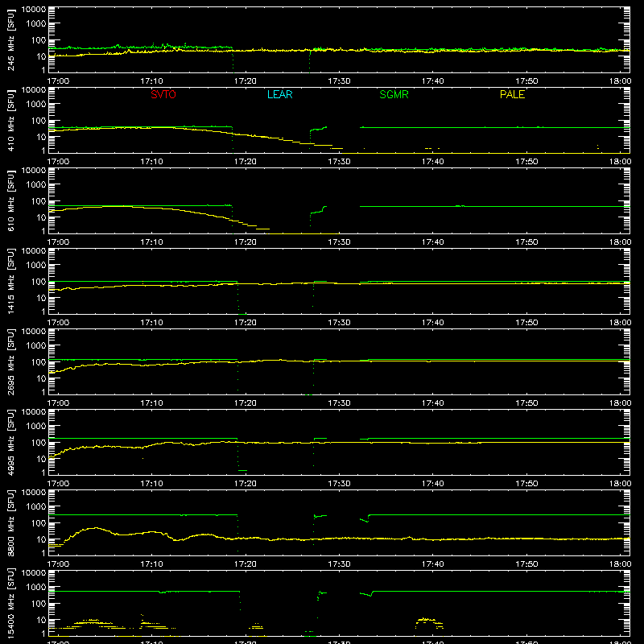The image size is (644, 644).
Task: Click the 10000 value on 245 MHz axis
Action: [34, 10]
